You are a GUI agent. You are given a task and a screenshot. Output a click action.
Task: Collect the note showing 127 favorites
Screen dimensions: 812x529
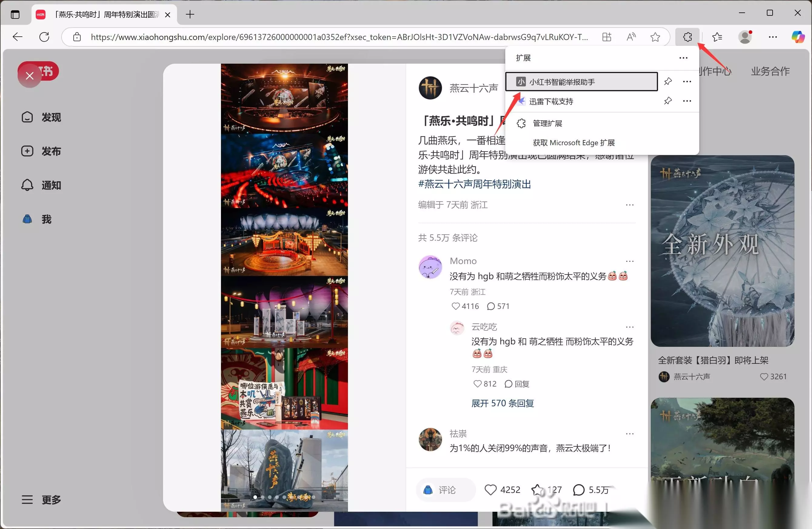[546, 490]
